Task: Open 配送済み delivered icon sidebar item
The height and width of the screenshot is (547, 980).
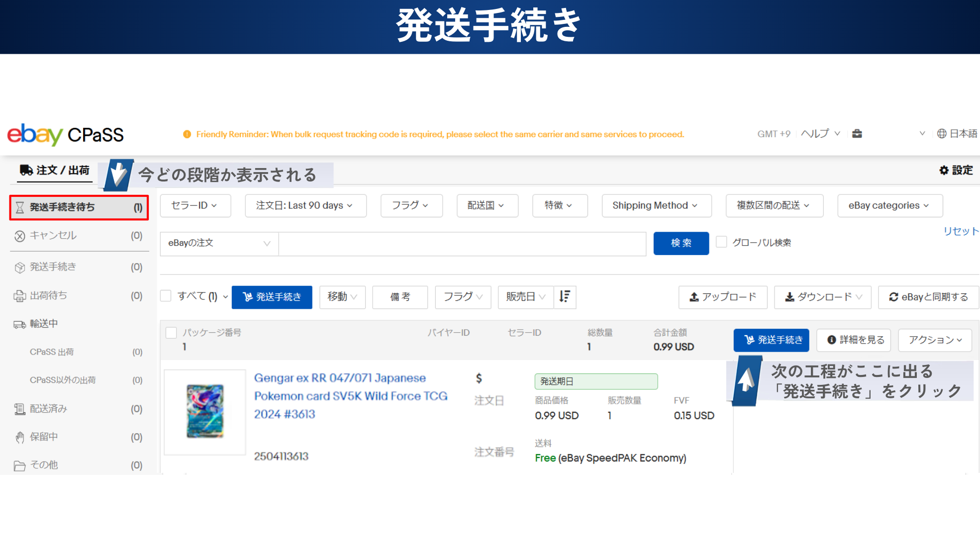Action: pos(19,409)
